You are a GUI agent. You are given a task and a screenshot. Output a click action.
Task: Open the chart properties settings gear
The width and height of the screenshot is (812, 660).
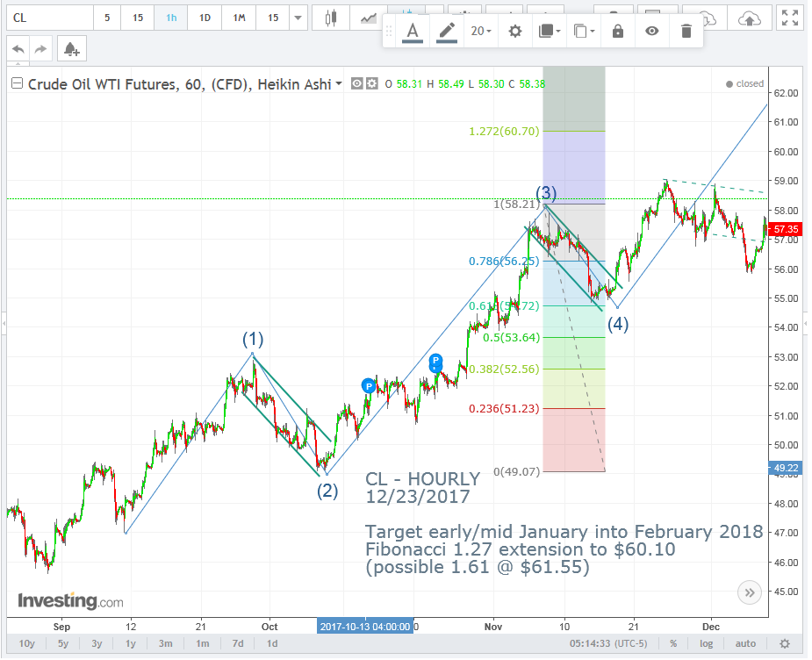click(x=514, y=31)
